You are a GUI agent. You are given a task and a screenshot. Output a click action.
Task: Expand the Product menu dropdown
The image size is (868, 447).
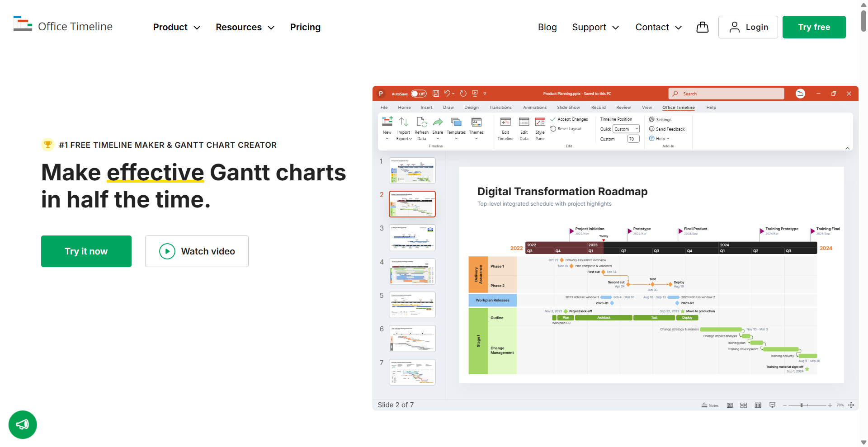pyautogui.click(x=176, y=27)
